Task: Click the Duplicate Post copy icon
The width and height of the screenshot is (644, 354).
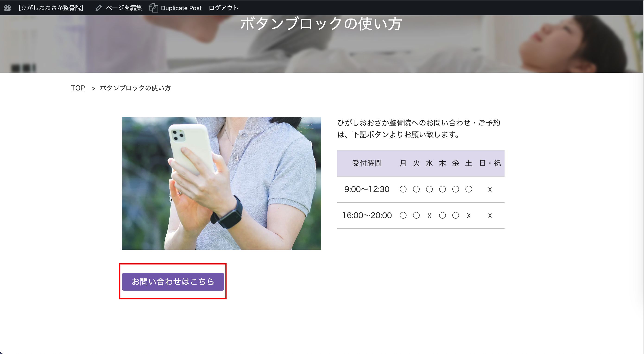Action: click(154, 8)
